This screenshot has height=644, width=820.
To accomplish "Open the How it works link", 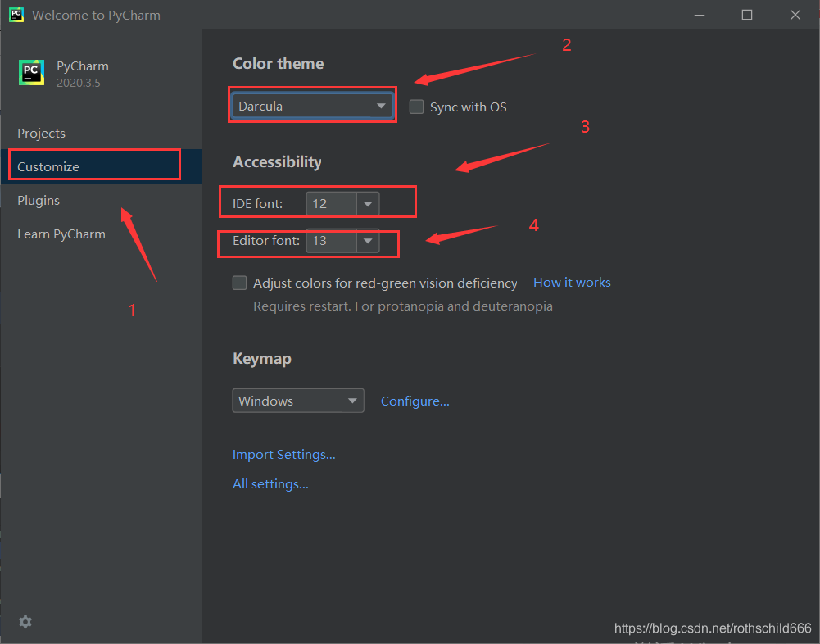I will tap(572, 283).
